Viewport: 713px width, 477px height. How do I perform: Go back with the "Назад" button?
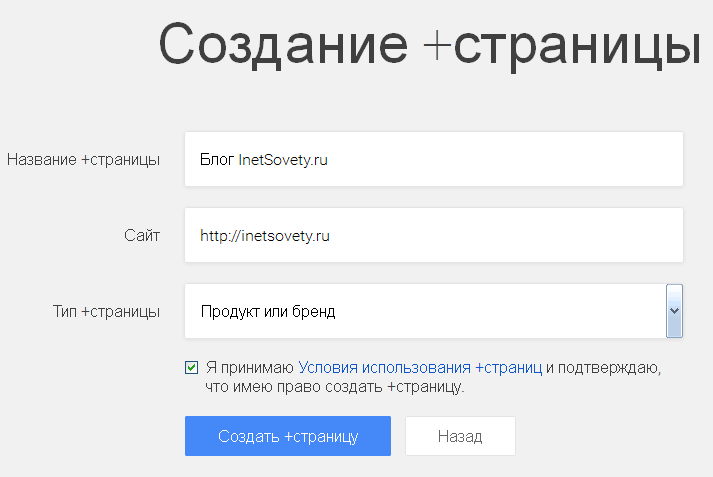click(460, 436)
